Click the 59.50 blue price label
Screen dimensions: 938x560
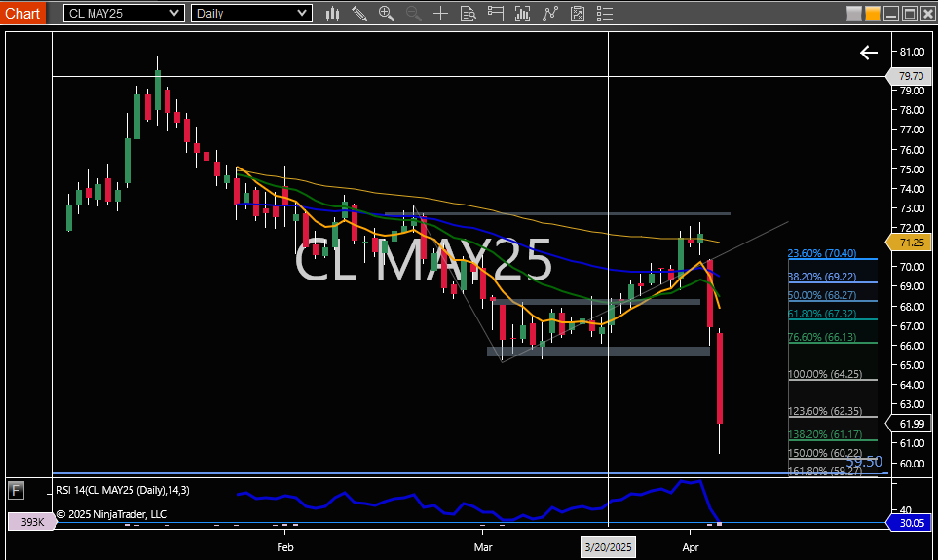click(864, 462)
